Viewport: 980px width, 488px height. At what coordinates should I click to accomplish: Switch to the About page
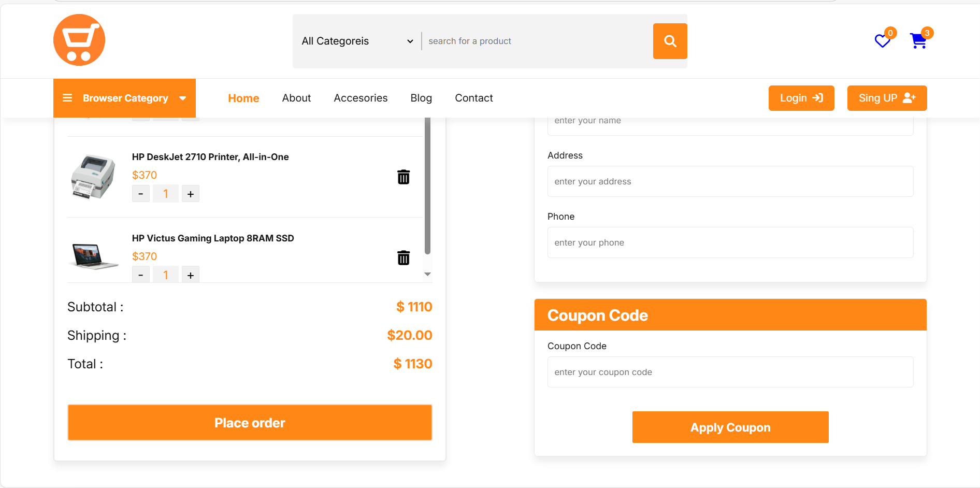click(x=296, y=98)
